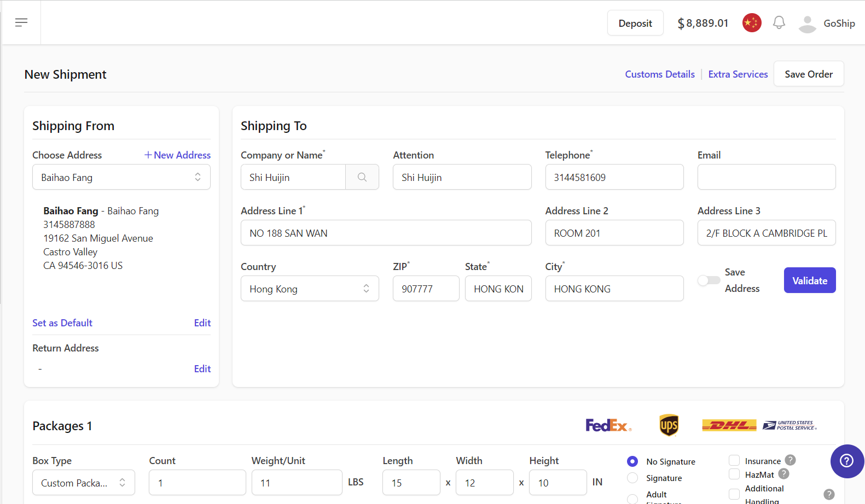Select the DHL carrier logo
Screen dimensions: 865x504
point(729,425)
